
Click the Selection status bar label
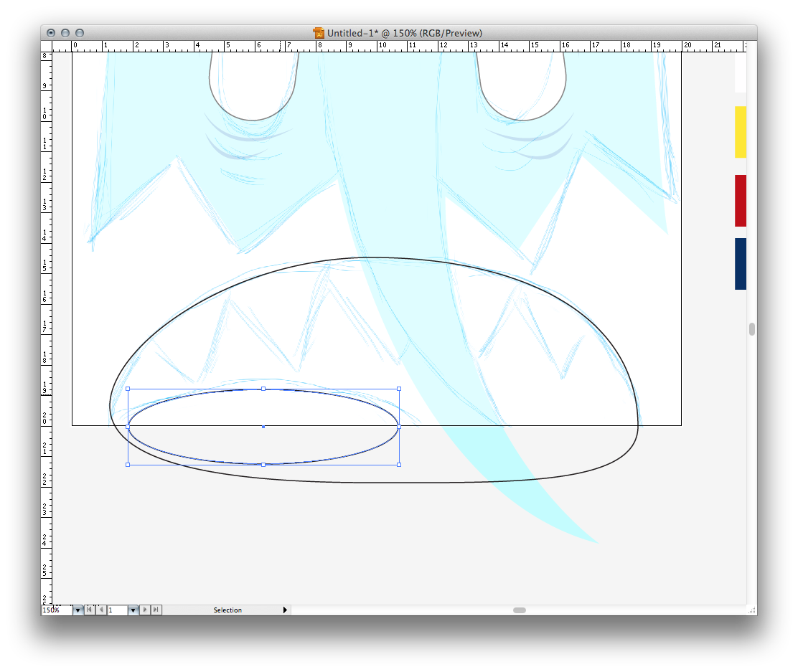[227, 610]
